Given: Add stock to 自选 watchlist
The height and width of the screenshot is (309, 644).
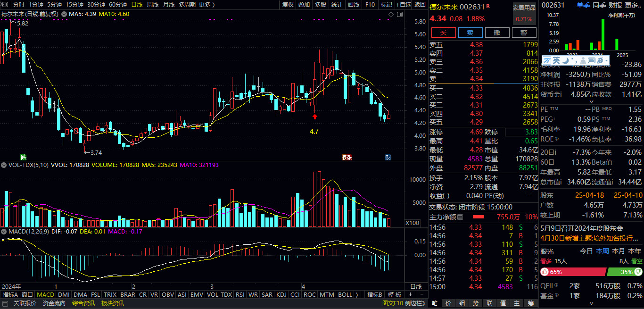Looking at the screenshot, I should tap(403, 5).
